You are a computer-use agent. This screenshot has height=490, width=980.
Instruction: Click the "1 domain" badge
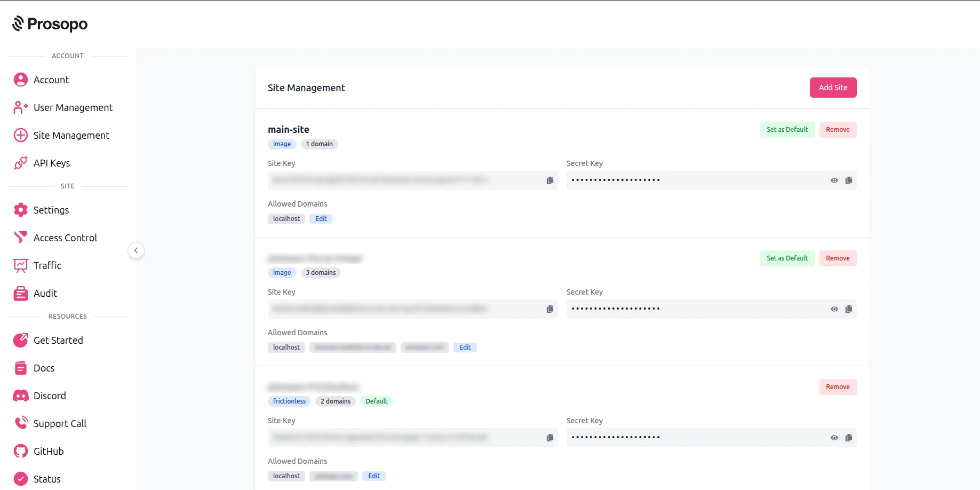[320, 144]
